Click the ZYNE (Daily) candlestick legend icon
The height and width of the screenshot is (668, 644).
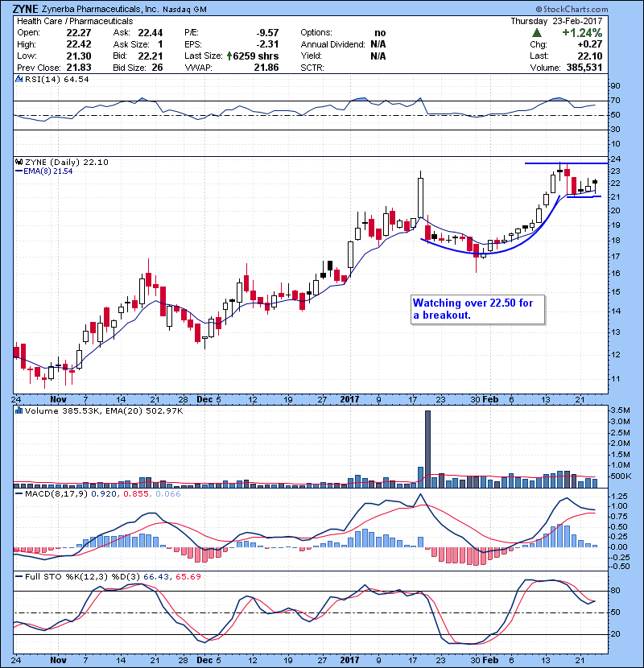coord(19,162)
